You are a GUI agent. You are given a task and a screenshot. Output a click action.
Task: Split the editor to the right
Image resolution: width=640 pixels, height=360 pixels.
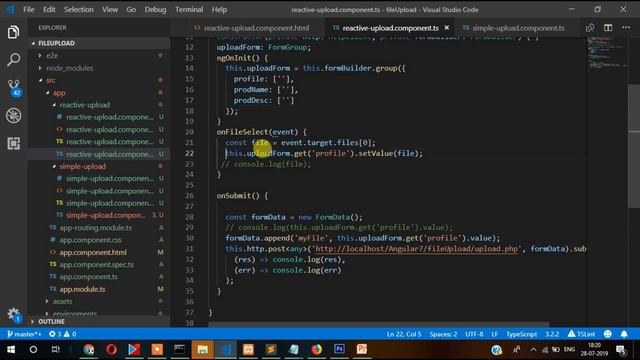[x=608, y=28]
